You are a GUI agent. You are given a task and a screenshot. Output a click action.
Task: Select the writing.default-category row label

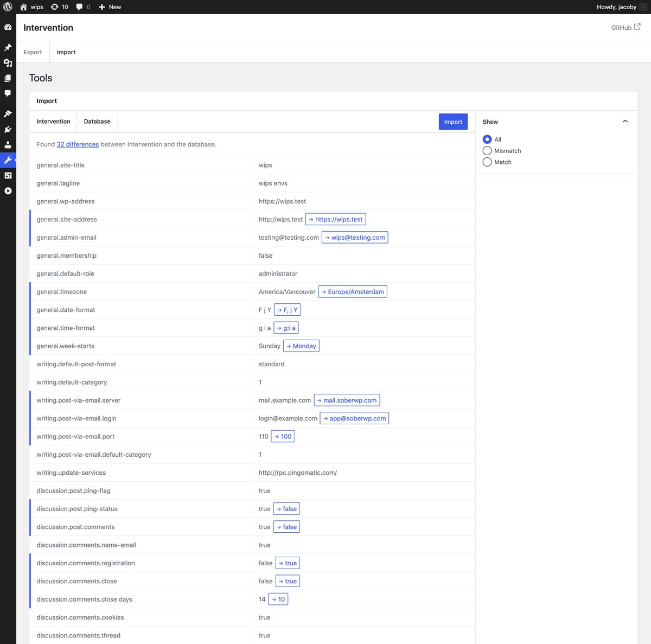click(x=72, y=382)
